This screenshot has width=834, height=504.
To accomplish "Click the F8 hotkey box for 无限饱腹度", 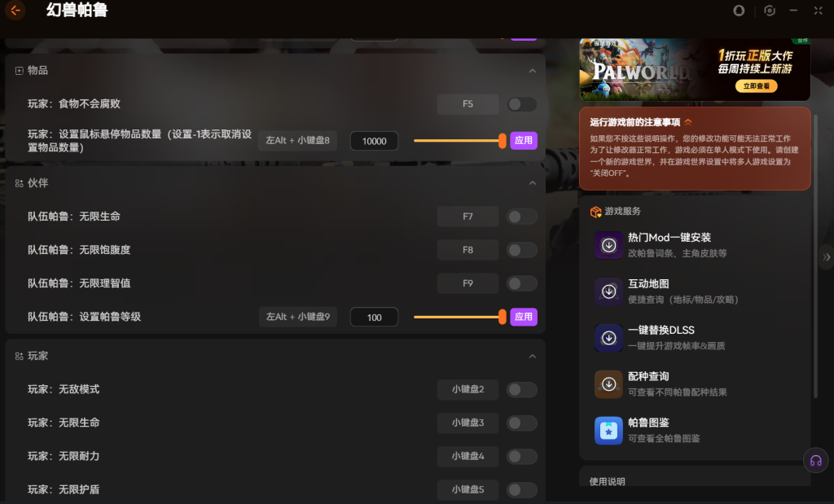I will point(467,250).
